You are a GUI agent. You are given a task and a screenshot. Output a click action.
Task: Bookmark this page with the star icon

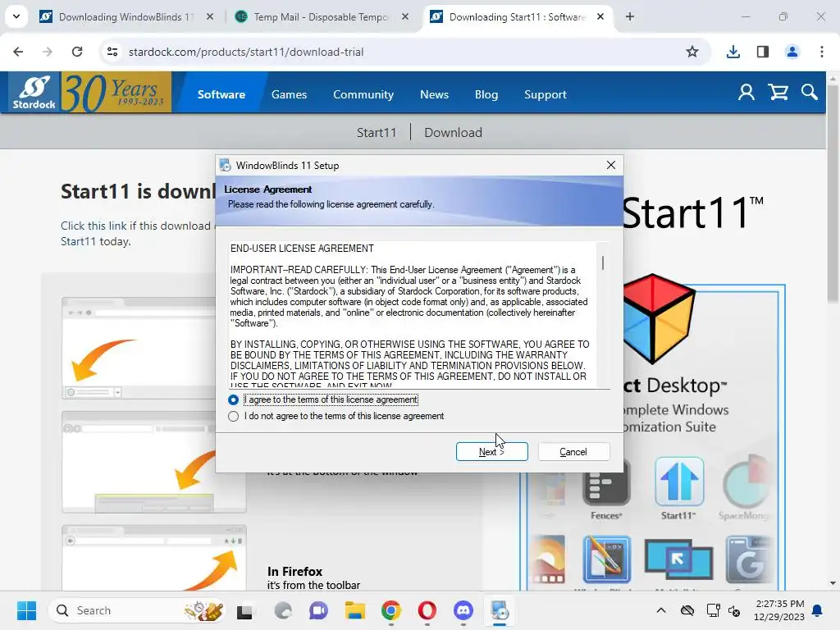coord(692,52)
